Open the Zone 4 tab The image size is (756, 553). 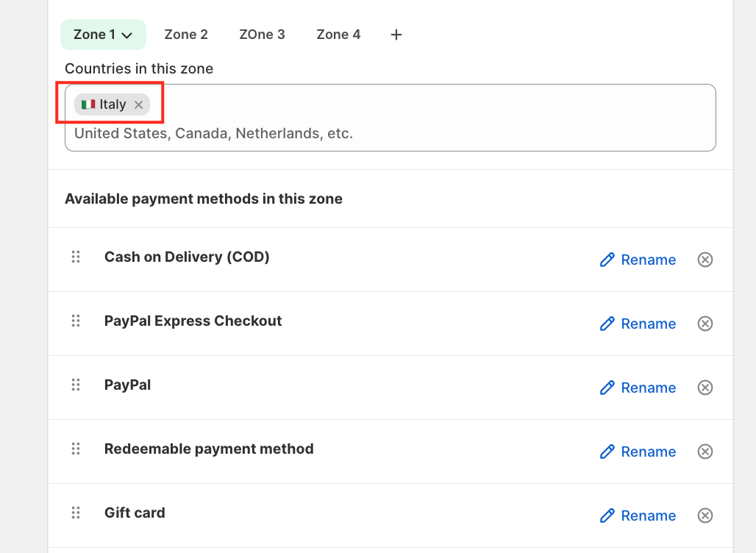click(x=338, y=35)
